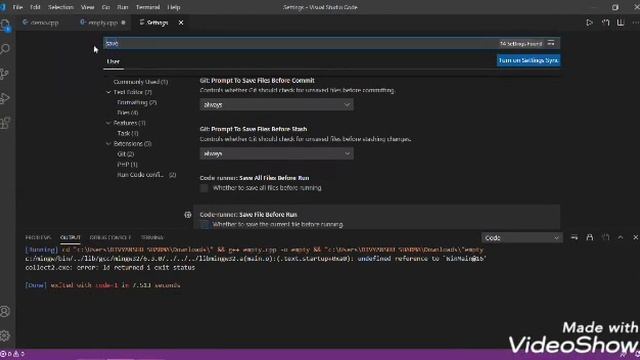
Task: Toggle the output scroll lock icon
Action: pos(590,237)
